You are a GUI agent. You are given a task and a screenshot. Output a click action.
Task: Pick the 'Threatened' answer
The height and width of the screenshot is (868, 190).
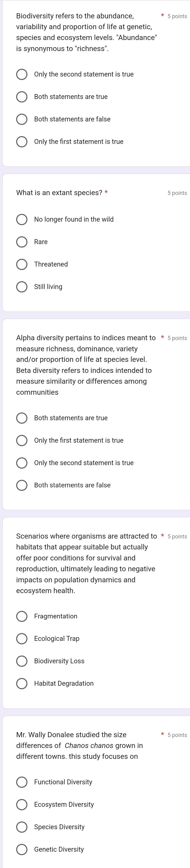pos(22,265)
